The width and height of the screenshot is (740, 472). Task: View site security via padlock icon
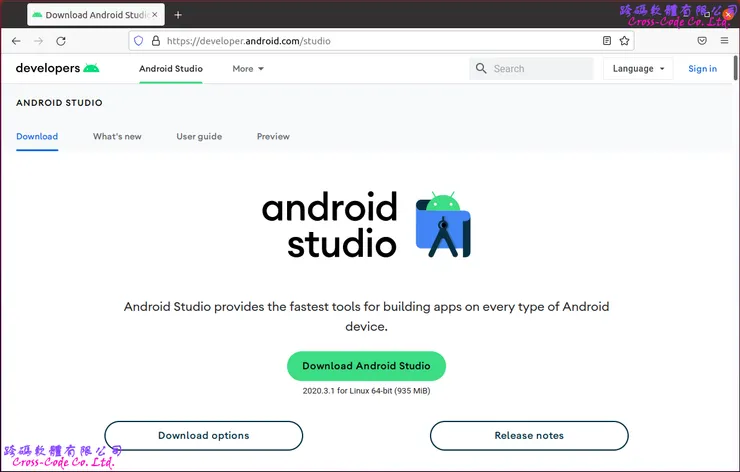pyautogui.click(x=156, y=41)
